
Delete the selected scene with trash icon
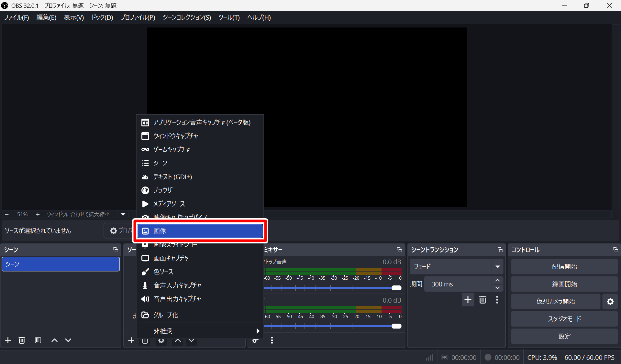(22, 340)
